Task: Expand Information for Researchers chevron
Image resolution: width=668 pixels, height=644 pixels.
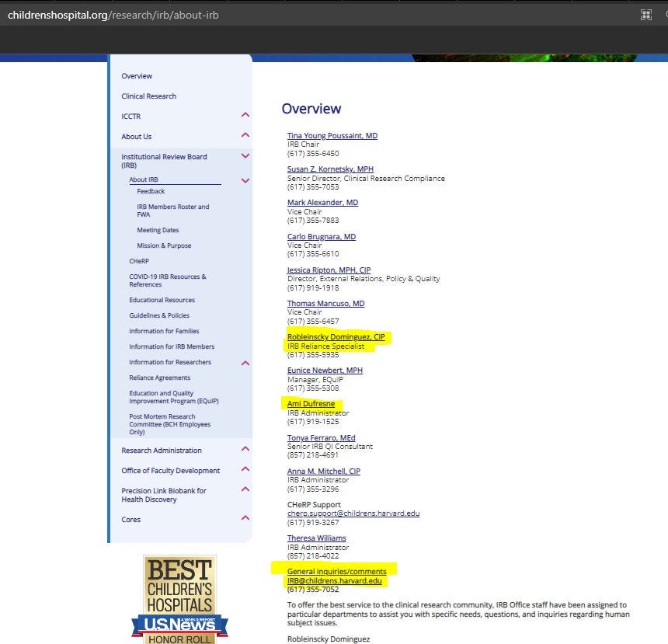Action: pos(245,363)
